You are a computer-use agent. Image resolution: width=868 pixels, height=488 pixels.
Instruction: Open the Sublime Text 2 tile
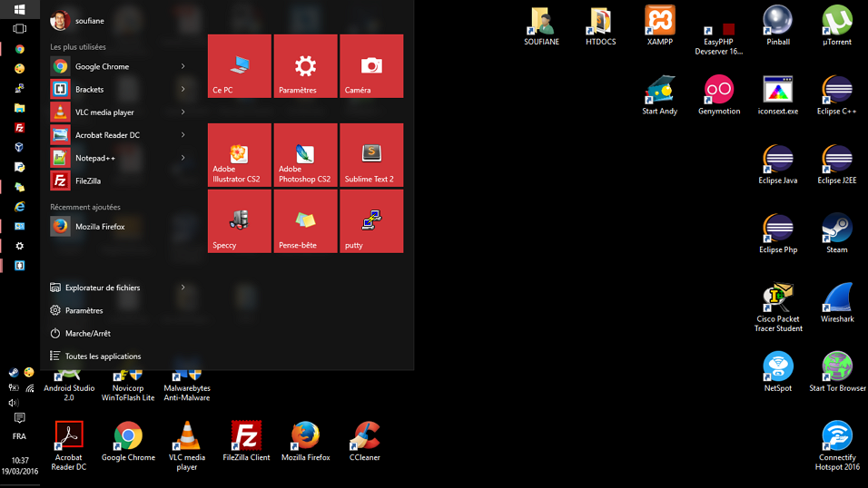coord(371,155)
